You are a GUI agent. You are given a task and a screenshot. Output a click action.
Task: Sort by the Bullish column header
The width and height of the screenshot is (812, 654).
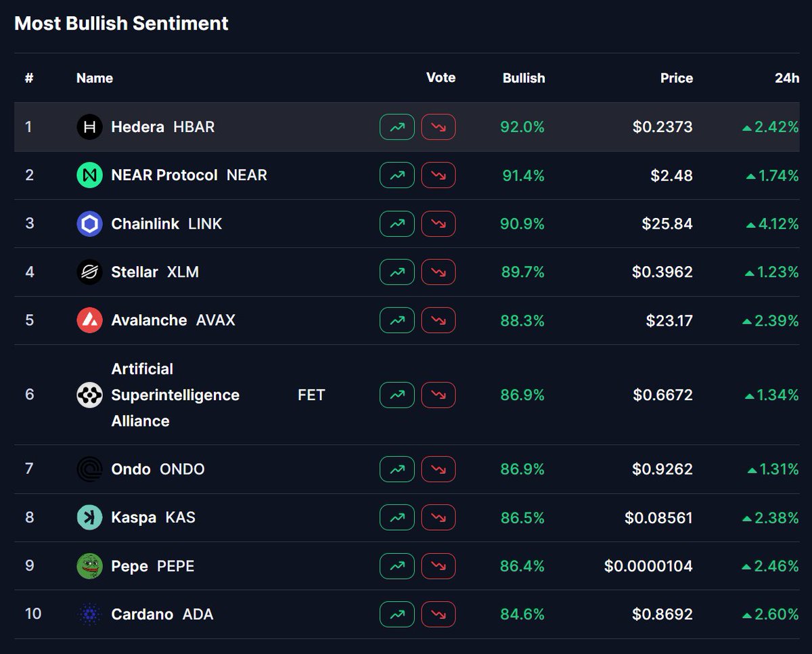coord(524,78)
